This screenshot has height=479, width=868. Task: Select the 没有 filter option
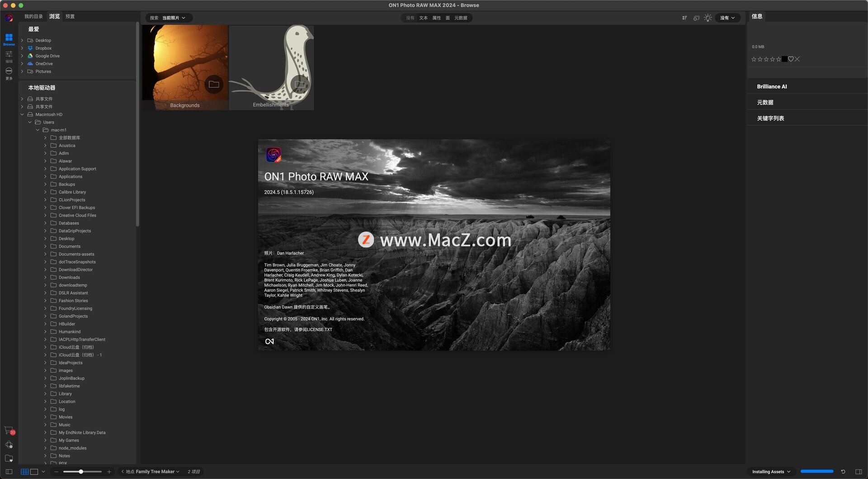[410, 18]
